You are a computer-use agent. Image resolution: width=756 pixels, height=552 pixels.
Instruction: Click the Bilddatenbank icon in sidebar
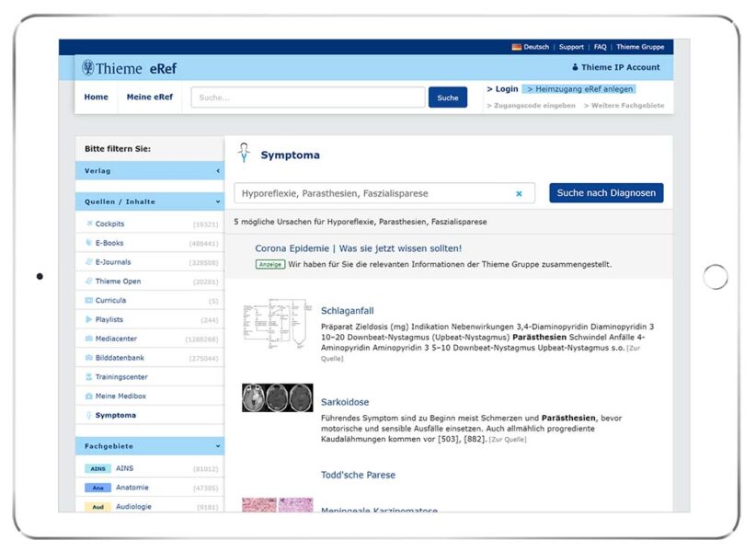point(88,358)
